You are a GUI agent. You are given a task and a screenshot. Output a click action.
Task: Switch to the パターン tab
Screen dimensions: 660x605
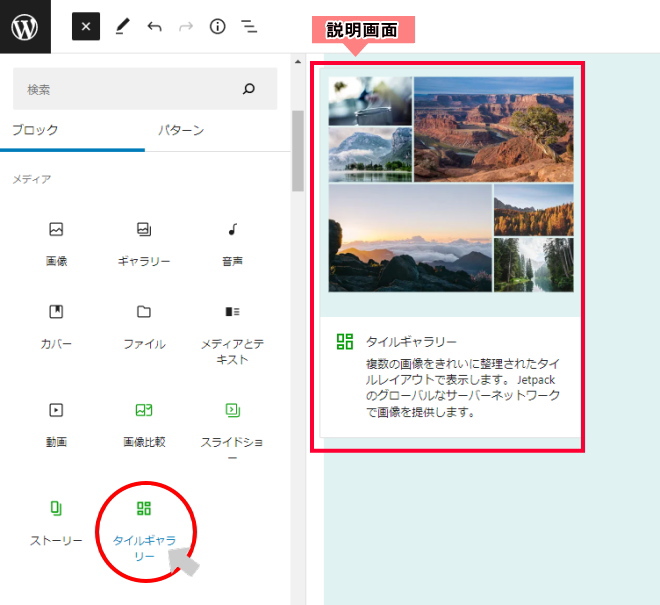[x=181, y=130]
